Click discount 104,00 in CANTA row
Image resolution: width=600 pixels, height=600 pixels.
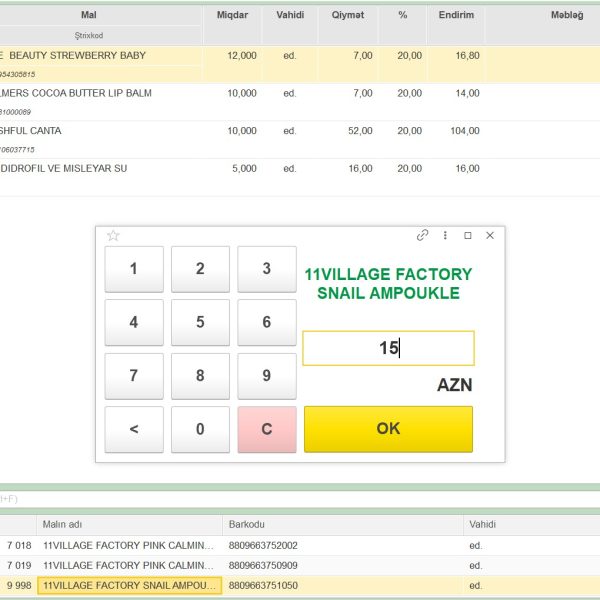(x=465, y=131)
